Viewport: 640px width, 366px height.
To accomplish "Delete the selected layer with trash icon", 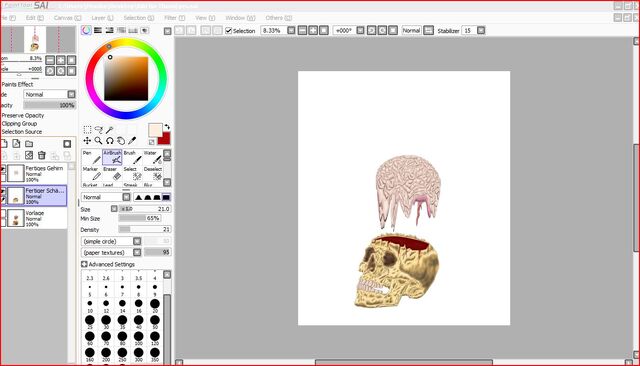I will tap(42, 155).
